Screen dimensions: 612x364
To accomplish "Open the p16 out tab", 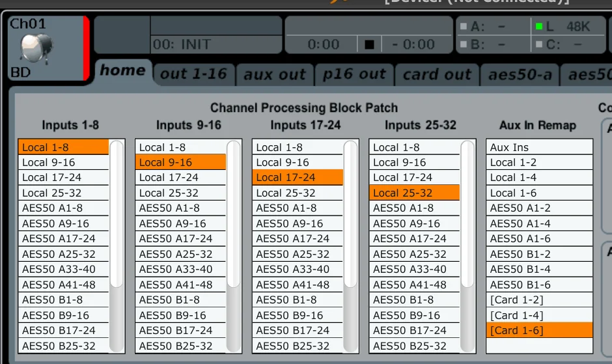I will tap(354, 74).
